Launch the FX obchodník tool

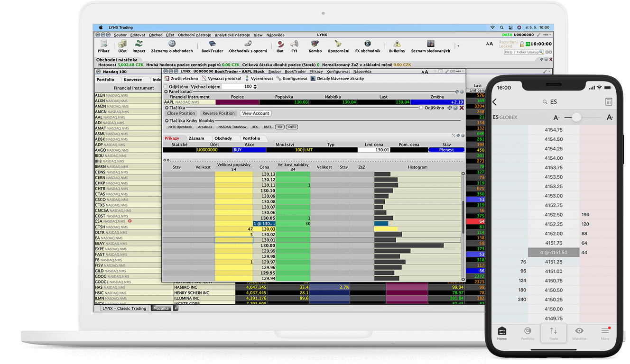tap(367, 46)
